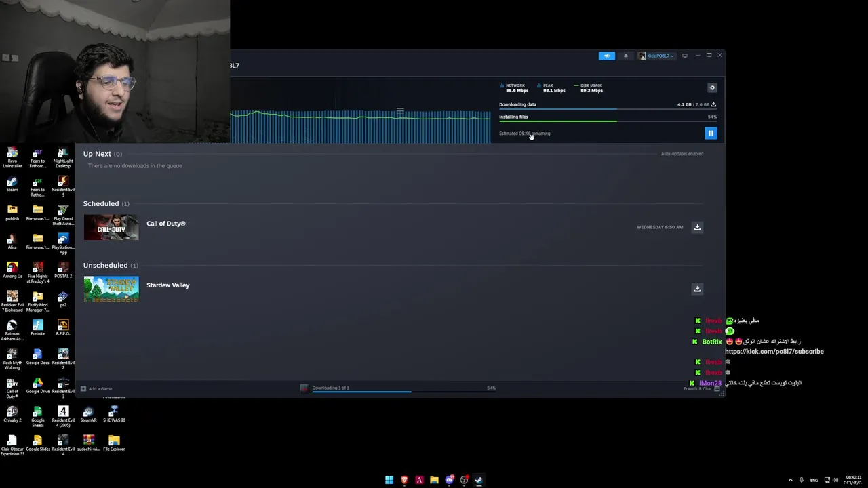Open Windows Start menu
The image size is (868, 488).
[389, 480]
